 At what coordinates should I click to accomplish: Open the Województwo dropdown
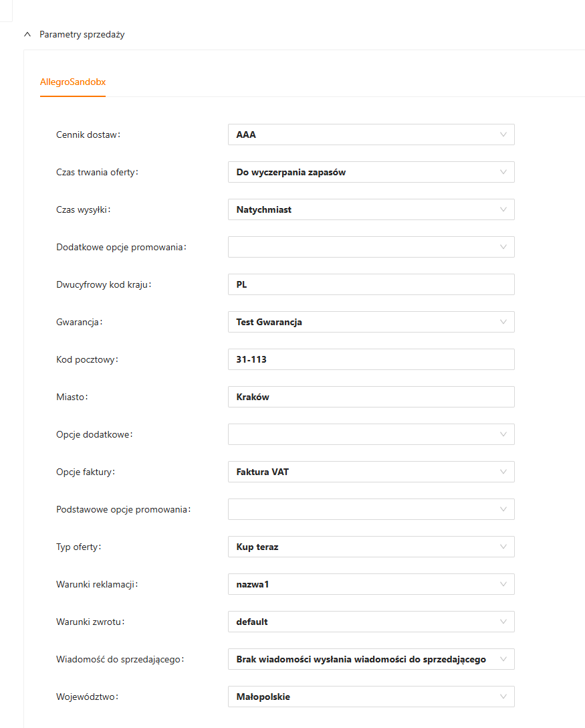371,697
